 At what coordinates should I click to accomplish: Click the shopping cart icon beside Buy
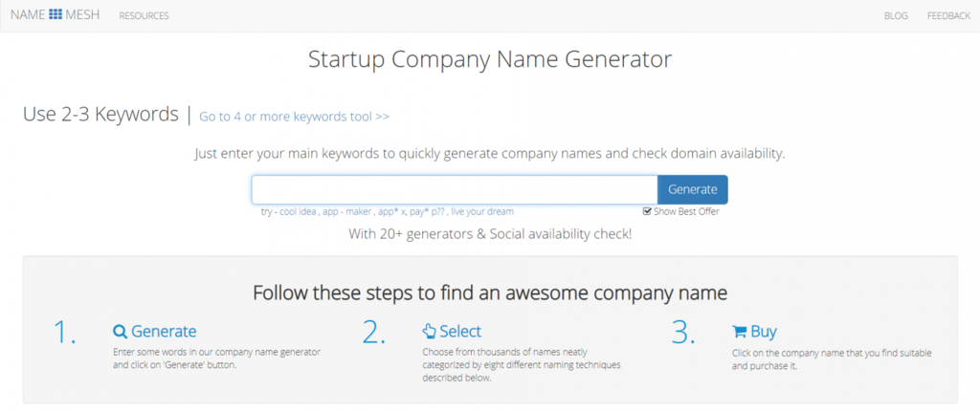[740, 332]
